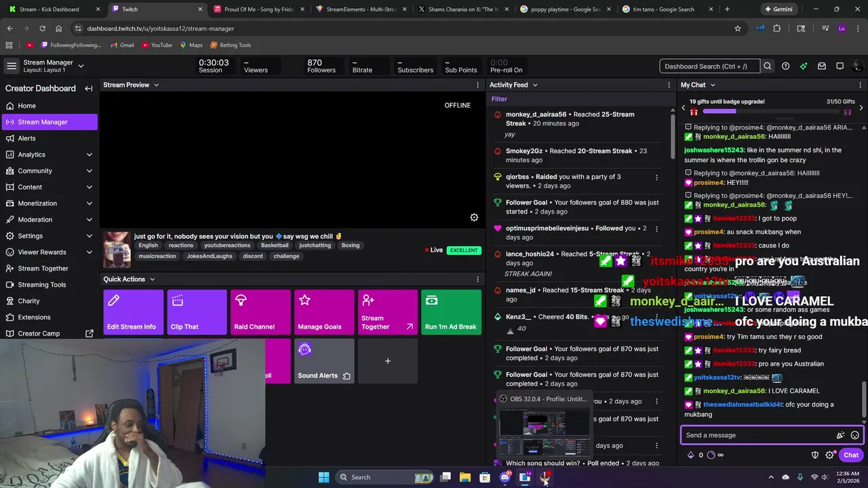
Task: Open options for qiorbss Raided activity
Action: point(656,177)
